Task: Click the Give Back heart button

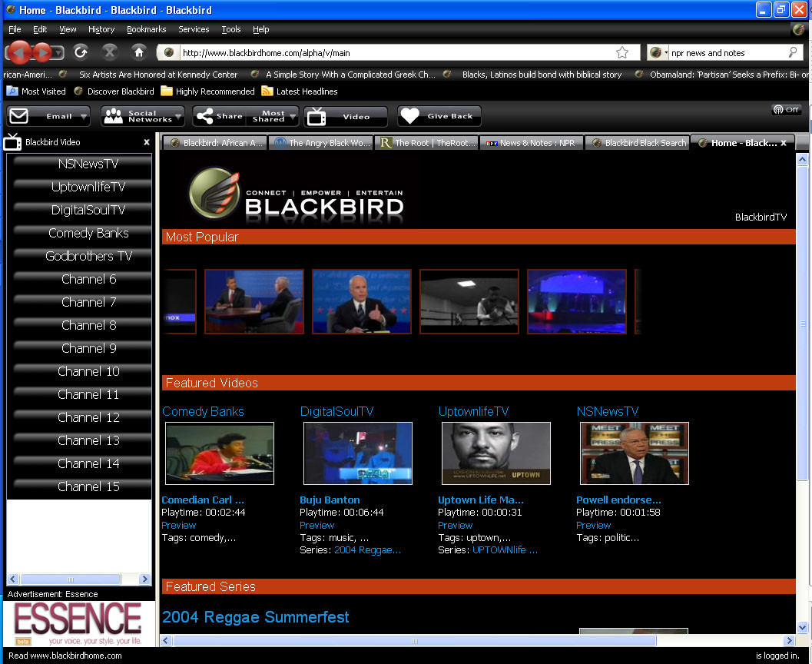Action: pyautogui.click(x=439, y=116)
